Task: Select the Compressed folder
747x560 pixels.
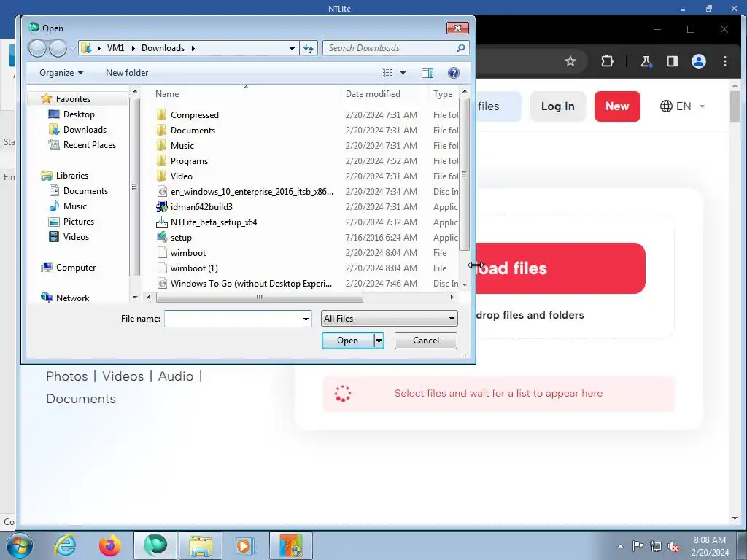Action: point(194,114)
